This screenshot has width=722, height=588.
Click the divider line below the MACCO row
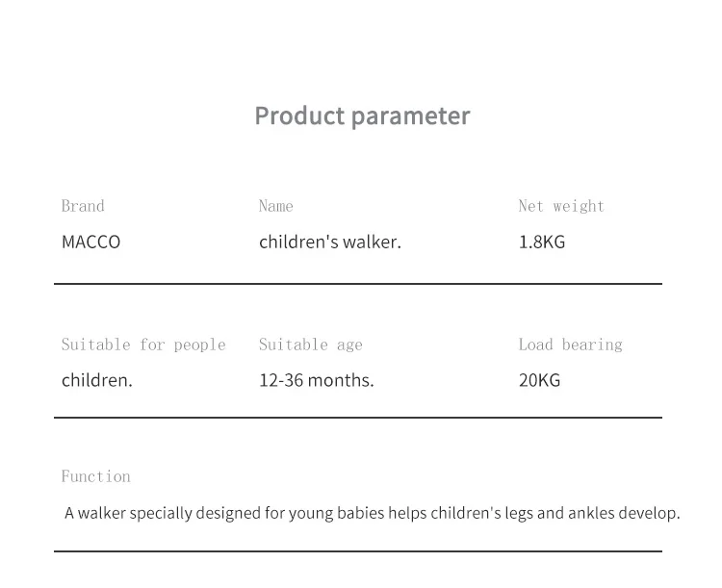358,284
